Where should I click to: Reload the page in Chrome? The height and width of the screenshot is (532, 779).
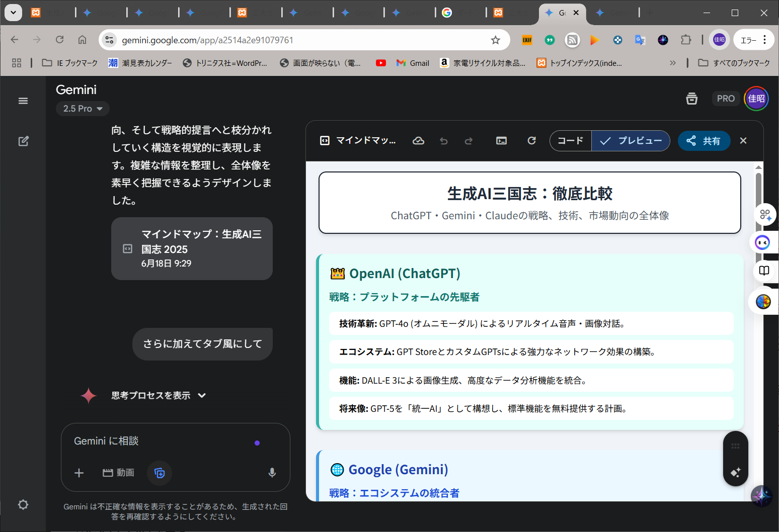pos(59,40)
